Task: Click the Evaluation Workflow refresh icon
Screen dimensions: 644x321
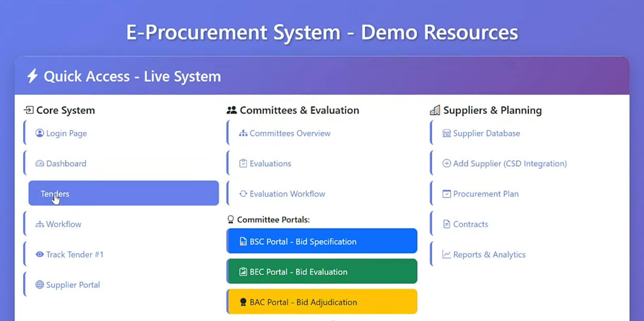Action: click(243, 194)
